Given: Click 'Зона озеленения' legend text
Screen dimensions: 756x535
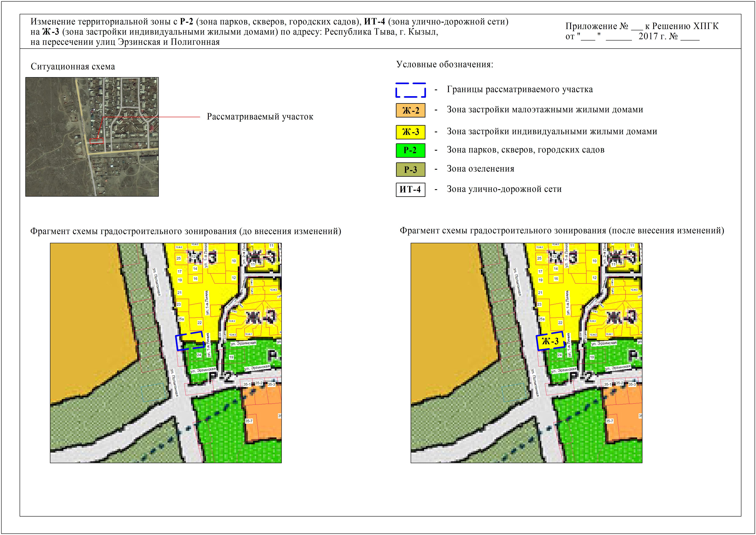Looking at the screenshot, I should (x=480, y=169).
